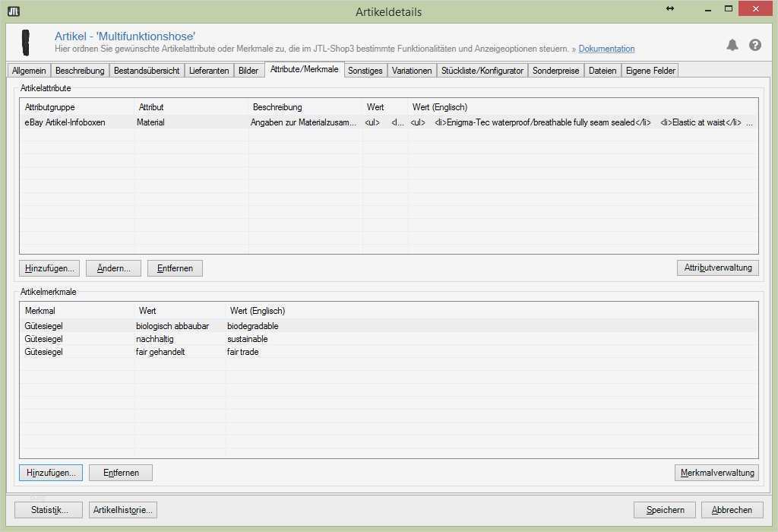
Task: Open the Attributverwaltung button
Action: 718,268
